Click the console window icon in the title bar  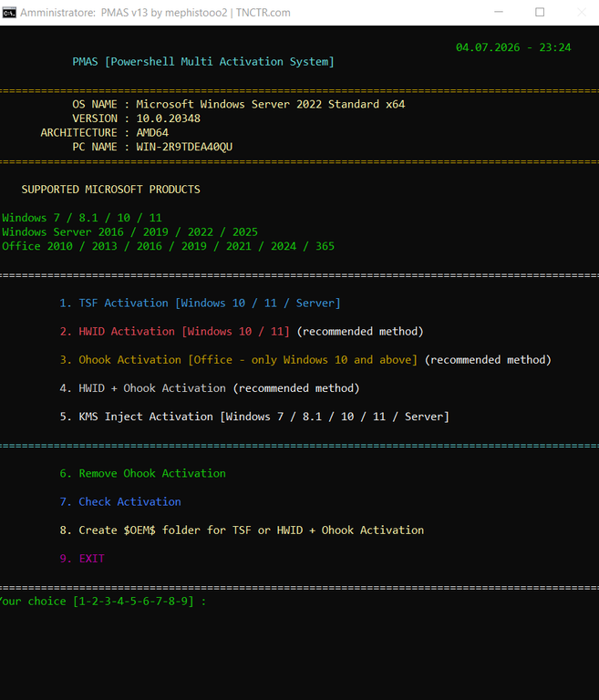click(x=9, y=13)
